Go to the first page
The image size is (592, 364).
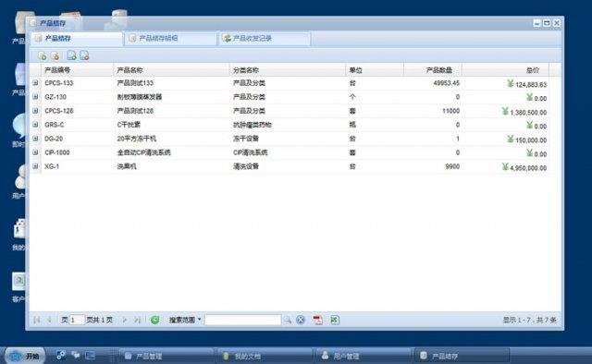(37, 320)
